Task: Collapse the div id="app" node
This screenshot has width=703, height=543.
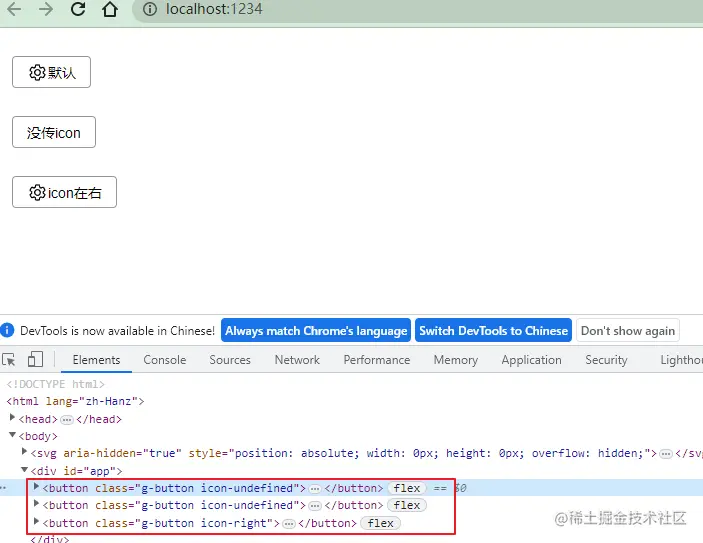Action: click(x=25, y=469)
